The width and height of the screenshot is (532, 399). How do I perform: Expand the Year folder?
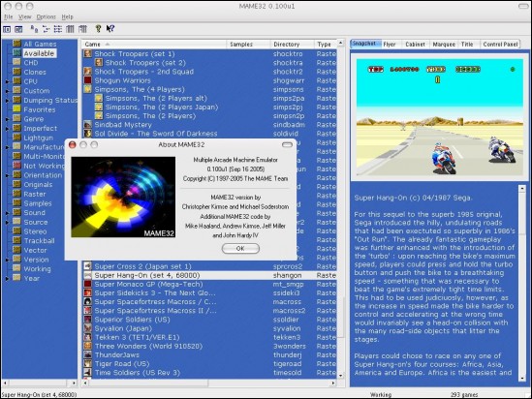coord(7,279)
